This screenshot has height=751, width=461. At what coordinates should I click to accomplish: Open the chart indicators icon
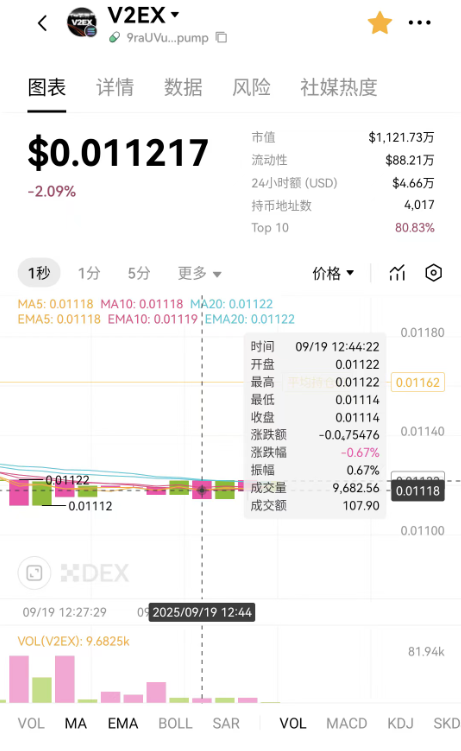pyautogui.click(x=397, y=273)
